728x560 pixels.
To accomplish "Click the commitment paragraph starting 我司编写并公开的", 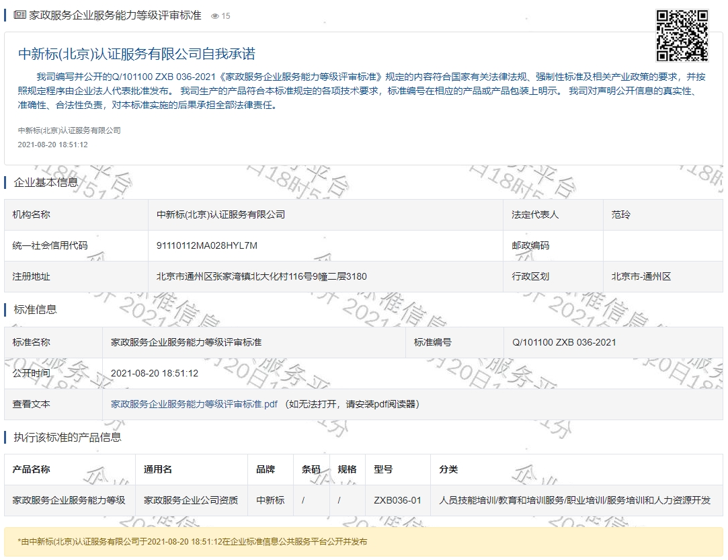I will pos(362,91).
